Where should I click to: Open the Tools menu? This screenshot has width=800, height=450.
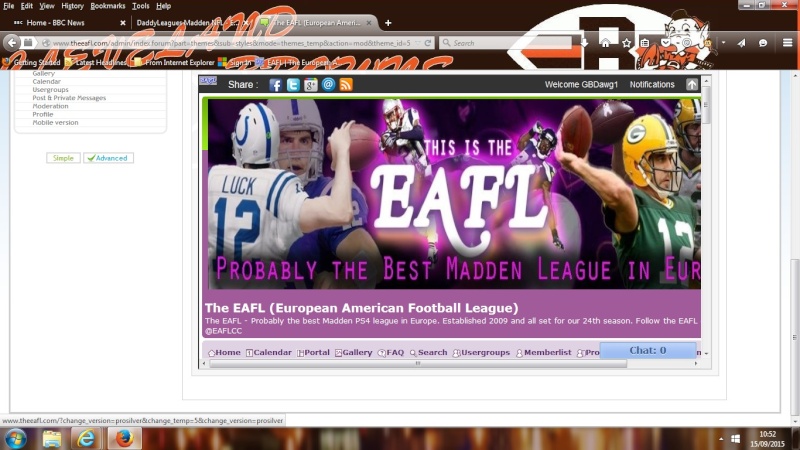[x=140, y=6]
